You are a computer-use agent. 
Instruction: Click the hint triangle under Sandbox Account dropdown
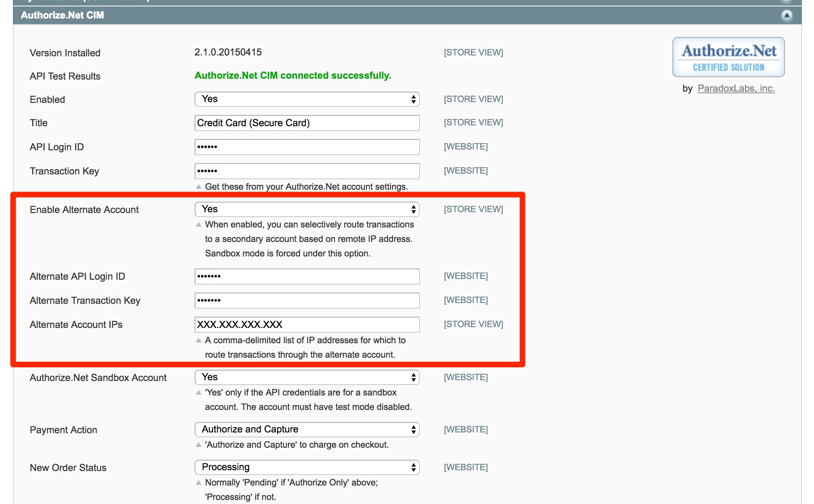click(199, 392)
